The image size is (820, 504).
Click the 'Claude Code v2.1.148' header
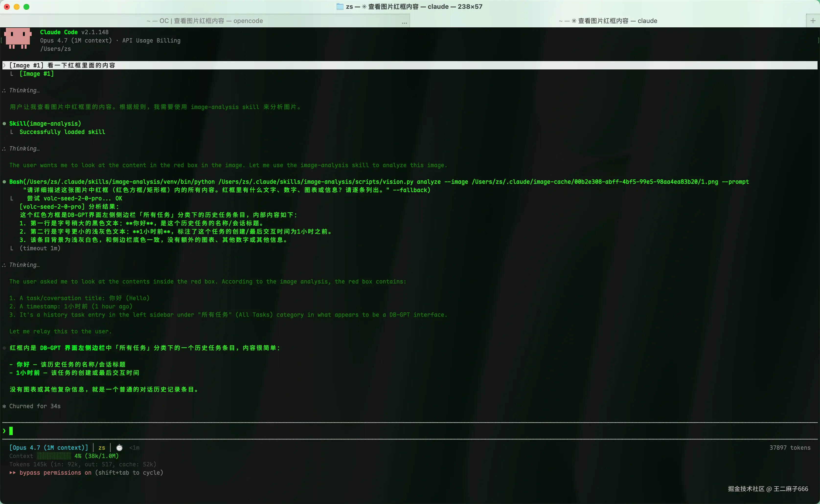pyautogui.click(x=74, y=32)
